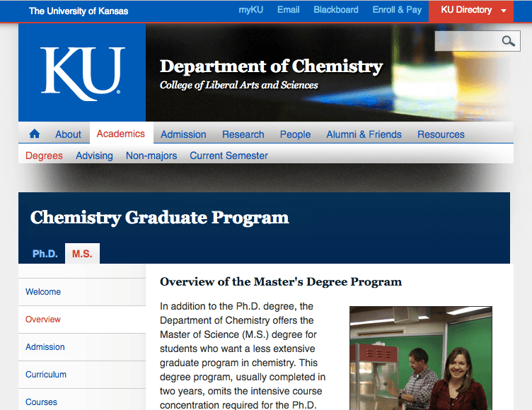Click the Chemistry Graduate Program heading

click(x=159, y=218)
